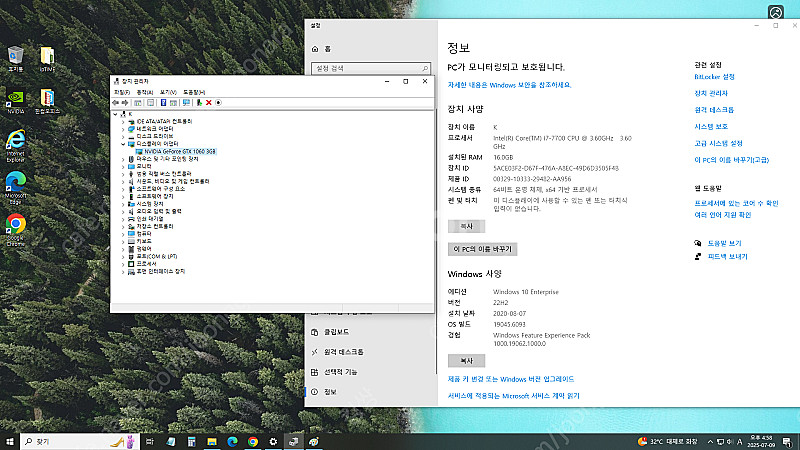Open the calculator icon on the taskbar
The height and width of the screenshot is (450, 800).
pos(191,441)
